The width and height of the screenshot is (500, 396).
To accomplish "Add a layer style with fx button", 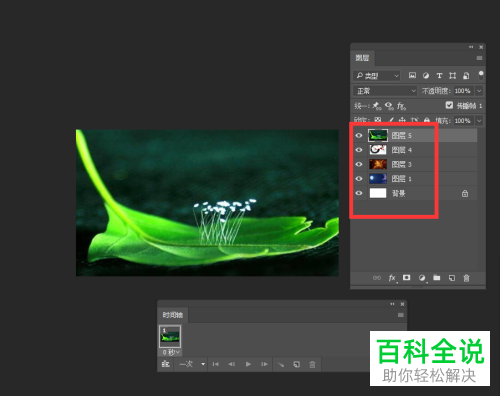I will pyautogui.click(x=392, y=278).
